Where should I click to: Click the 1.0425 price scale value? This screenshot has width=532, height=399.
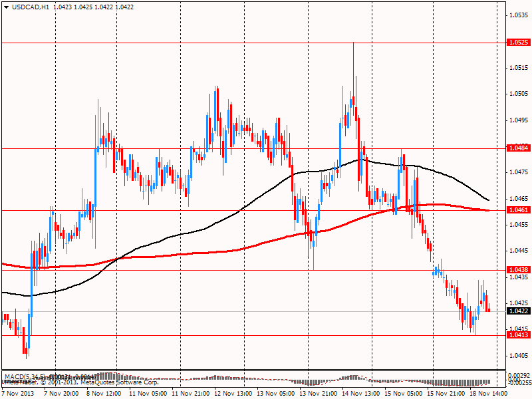click(x=519, y=303)
